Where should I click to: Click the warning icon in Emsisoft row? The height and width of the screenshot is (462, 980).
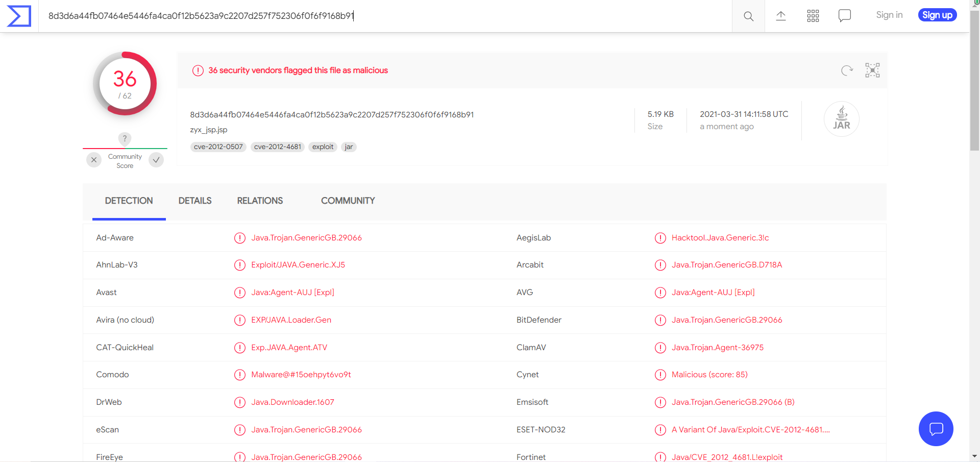660,402
